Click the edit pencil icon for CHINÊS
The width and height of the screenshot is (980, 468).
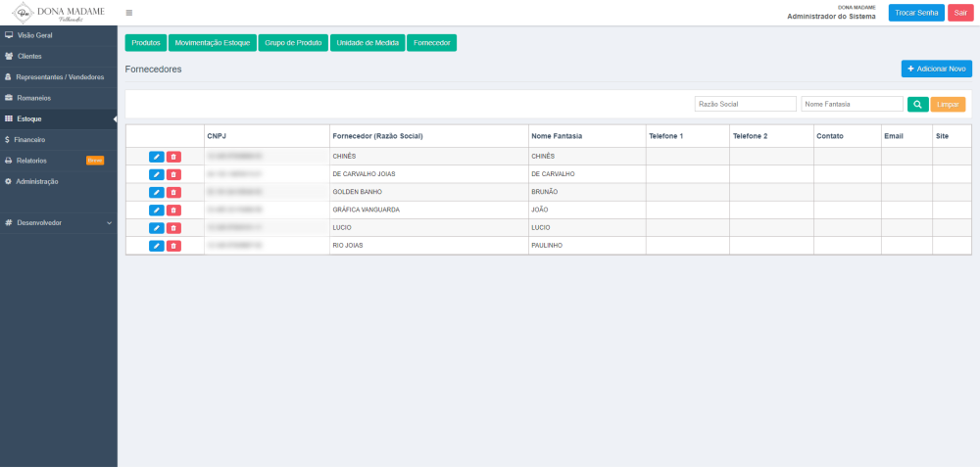157,157
